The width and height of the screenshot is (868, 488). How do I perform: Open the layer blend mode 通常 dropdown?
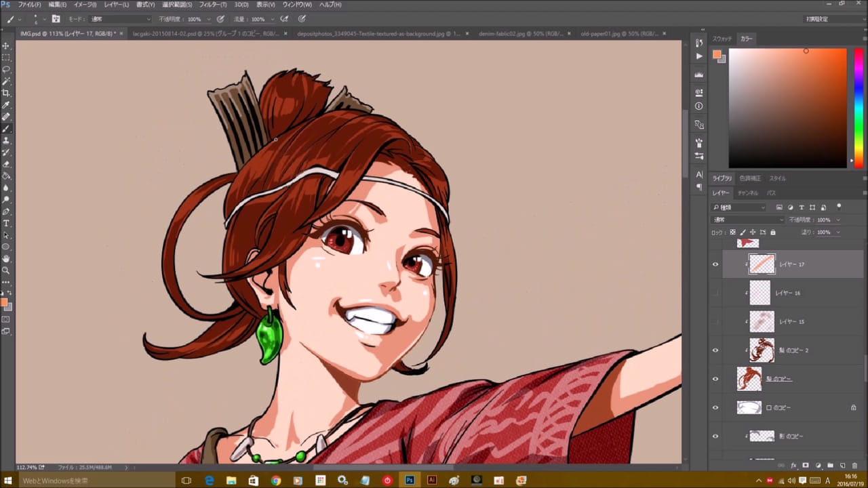747,220
